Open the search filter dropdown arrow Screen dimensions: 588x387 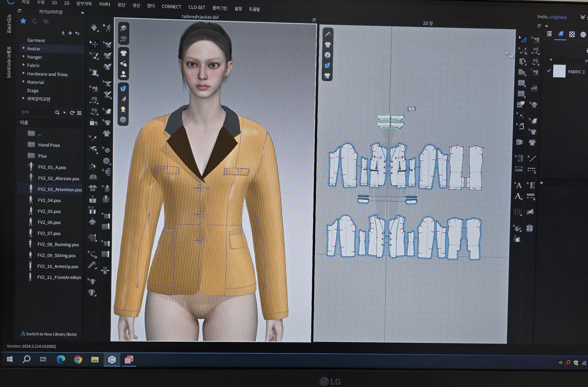coord(64,113)
